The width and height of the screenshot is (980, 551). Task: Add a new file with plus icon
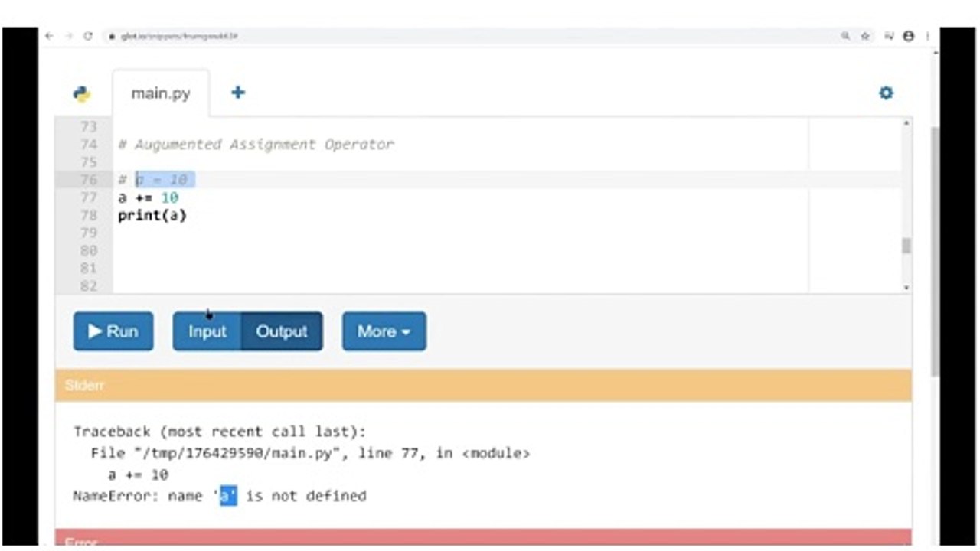(238, 93)
